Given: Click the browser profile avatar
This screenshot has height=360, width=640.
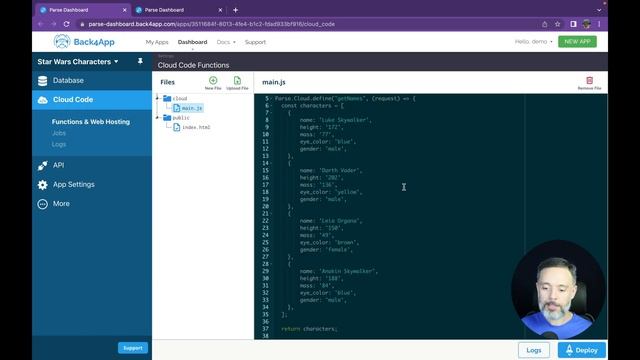Looking at the screenshot, I should (x=587, y=24).
